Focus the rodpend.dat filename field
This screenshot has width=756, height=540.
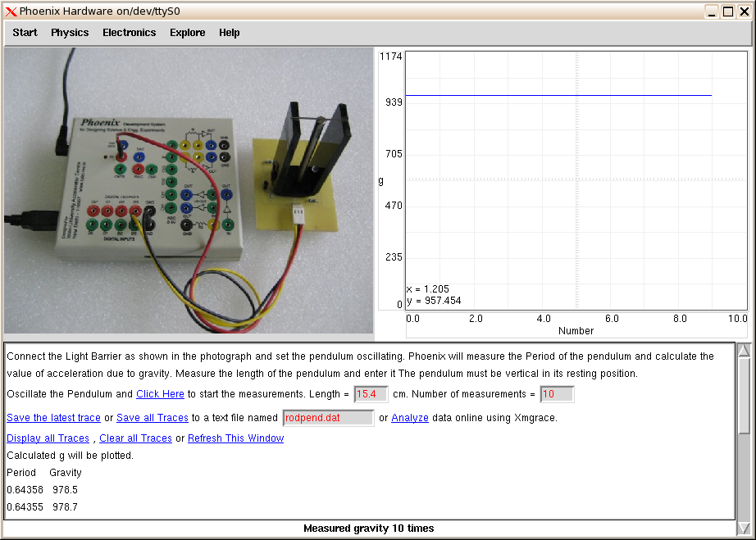tap(328, 418)
